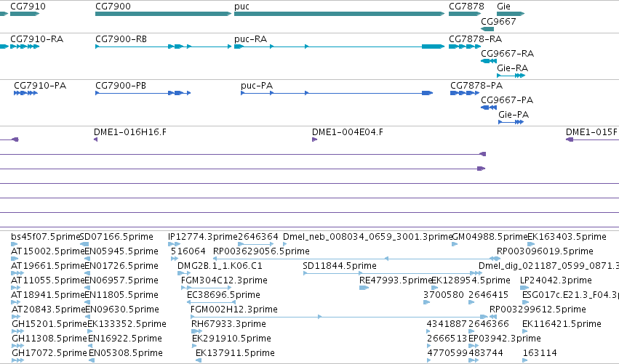Select the CG7910 gene label
Viewport: 619px width, 364px height.
(28, 7)
